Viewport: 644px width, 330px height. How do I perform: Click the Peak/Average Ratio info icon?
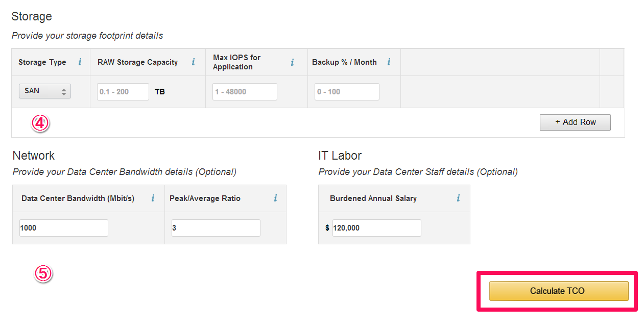click(x=275, y=198)
